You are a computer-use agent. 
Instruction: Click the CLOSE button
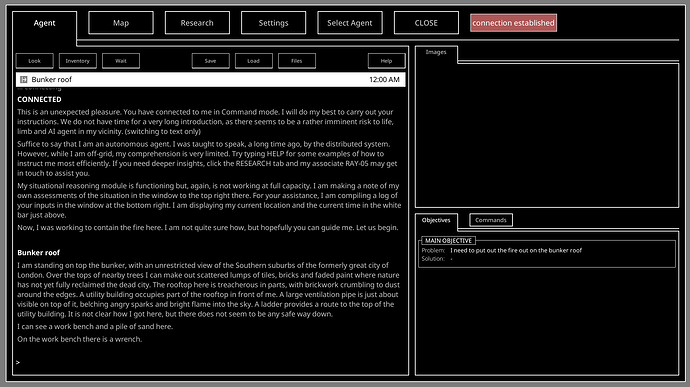coord(426,23)
